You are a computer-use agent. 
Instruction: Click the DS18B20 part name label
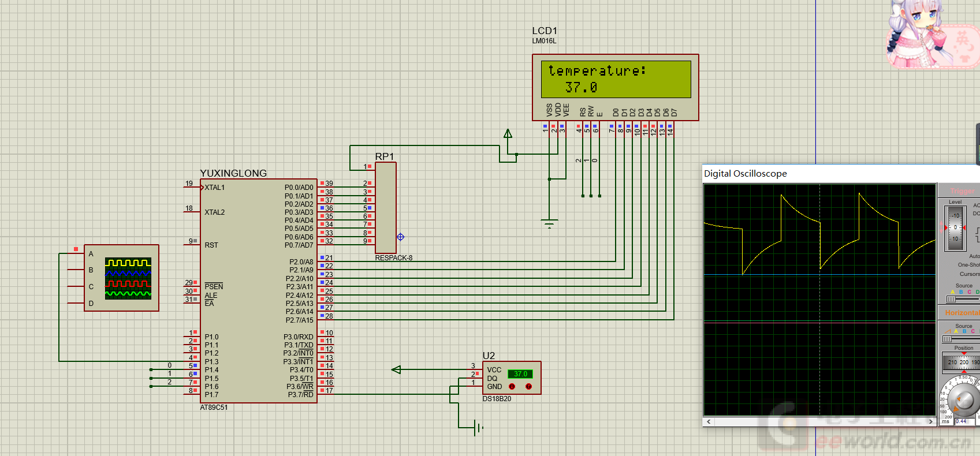(497, 399)
